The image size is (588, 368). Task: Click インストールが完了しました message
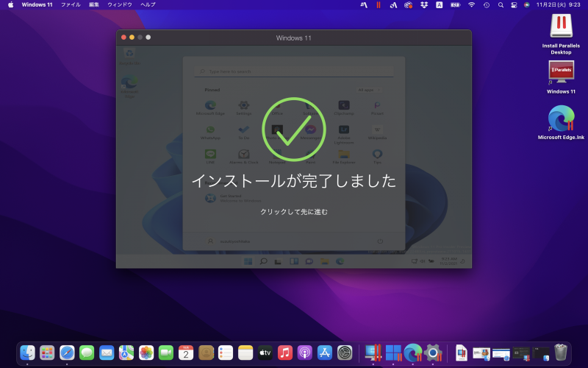(294, 180)
